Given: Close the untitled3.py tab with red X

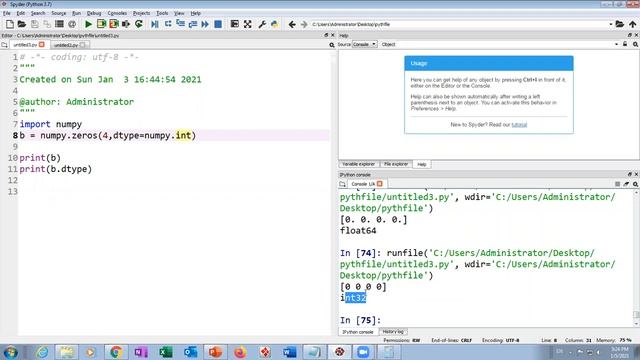Looking at the screenshot, I should tap(42, 44).
